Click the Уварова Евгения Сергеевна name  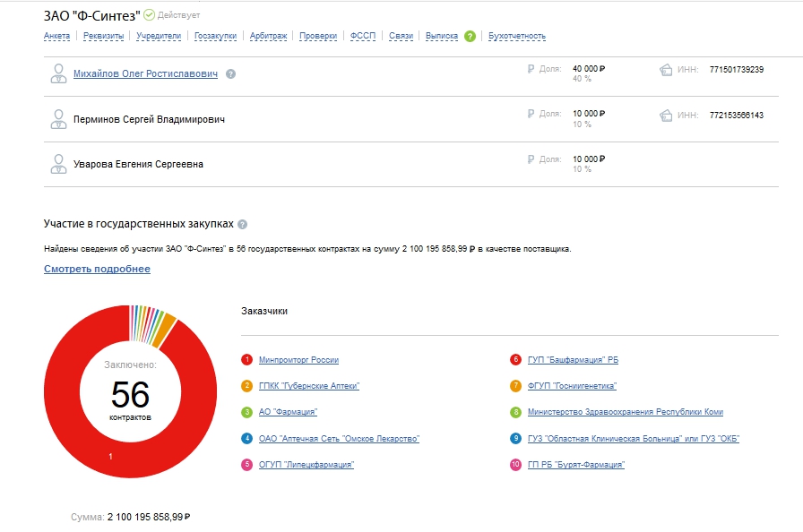[138, 164]
